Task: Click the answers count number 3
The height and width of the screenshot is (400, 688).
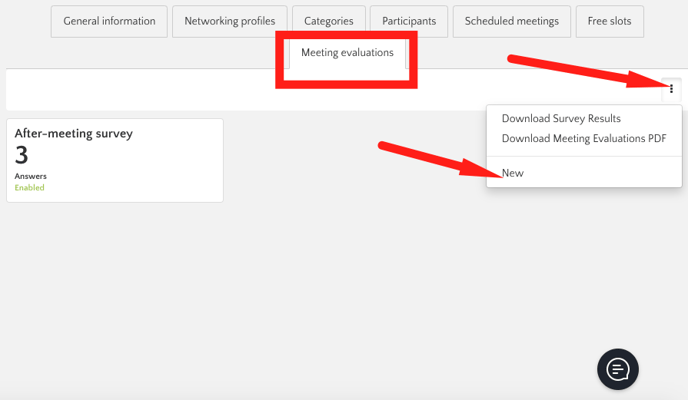Action: click(21, 155)
